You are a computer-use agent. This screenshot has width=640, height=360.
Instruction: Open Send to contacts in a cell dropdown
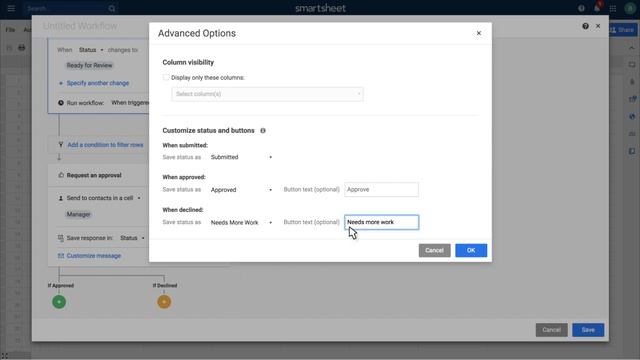pos(103,198)
